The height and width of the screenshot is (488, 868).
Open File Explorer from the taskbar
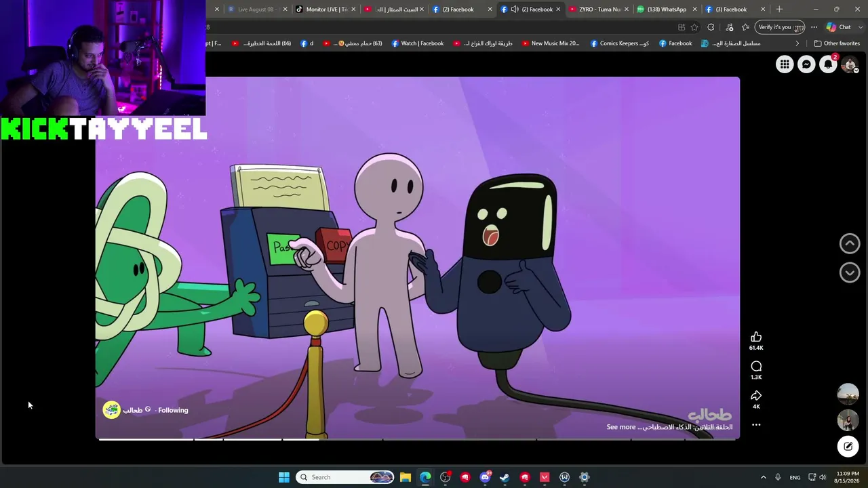click(406, 477)
